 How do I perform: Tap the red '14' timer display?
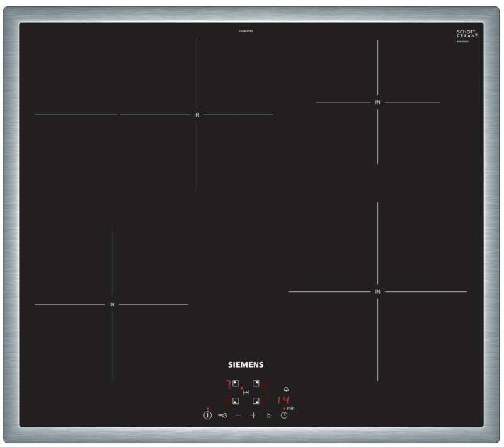click(x=283, y=400)
